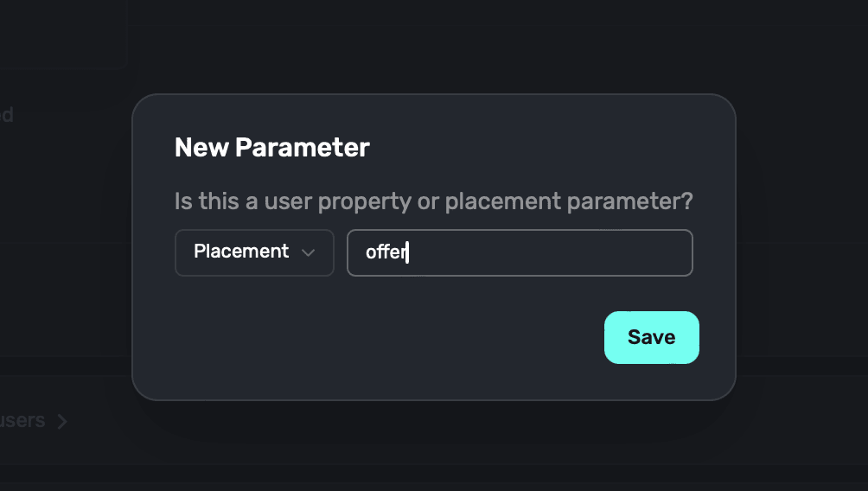The height and width of the screenshot is (491, 868).
Task: Click empty area of dialog left of Save
Action: click(x=389, y=337)
